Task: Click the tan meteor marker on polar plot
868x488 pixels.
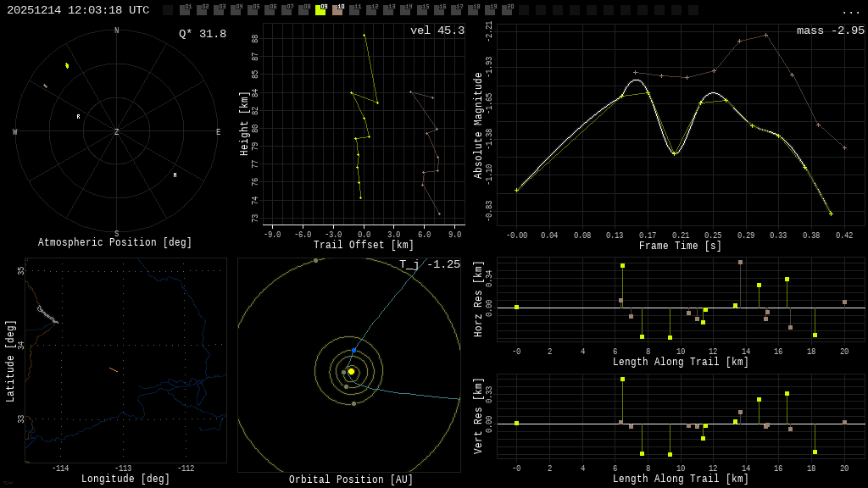Action: [46, 86]
